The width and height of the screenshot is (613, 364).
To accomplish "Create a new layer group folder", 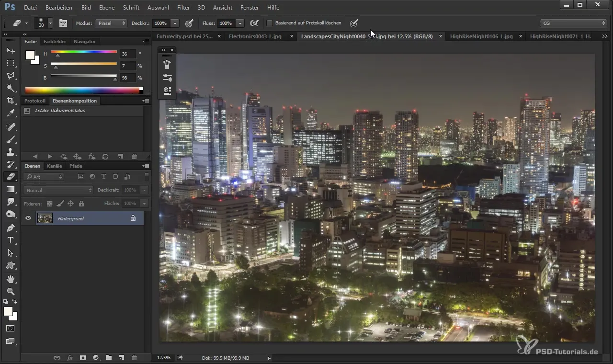I will [x=109, y=357].
